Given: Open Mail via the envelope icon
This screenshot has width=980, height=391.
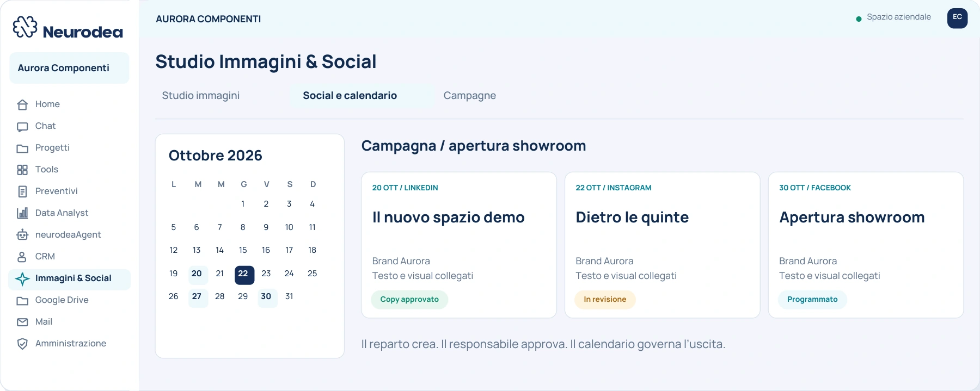Looking at the screenshot, I should 22,322.
